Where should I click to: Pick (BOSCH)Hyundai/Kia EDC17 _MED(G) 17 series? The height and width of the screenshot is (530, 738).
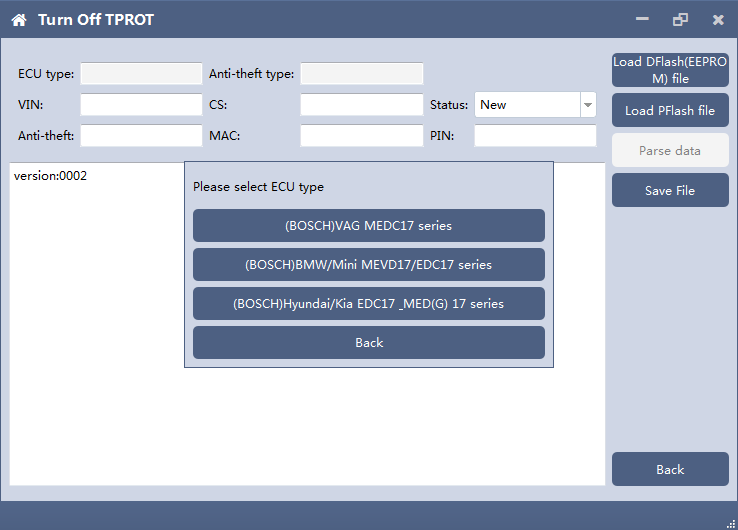[369, 304]
